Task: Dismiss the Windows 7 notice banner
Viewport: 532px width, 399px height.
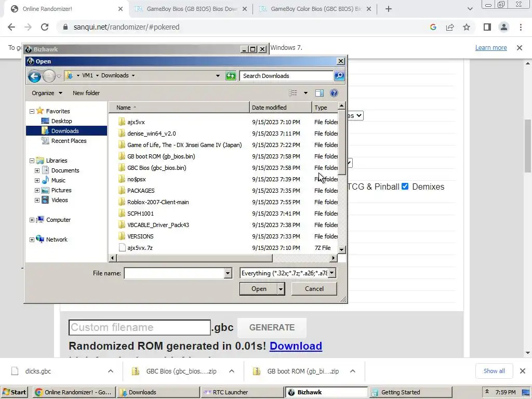Action: [520, 48]
